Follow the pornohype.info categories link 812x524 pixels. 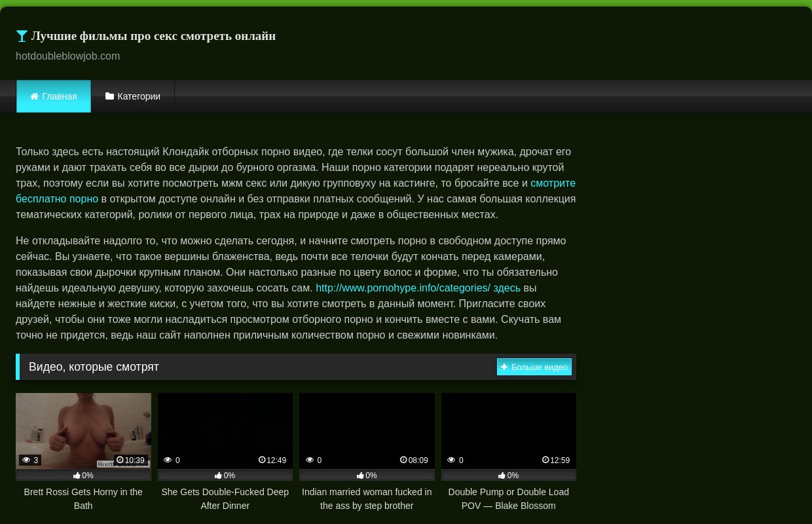click(x=418, y=288)
